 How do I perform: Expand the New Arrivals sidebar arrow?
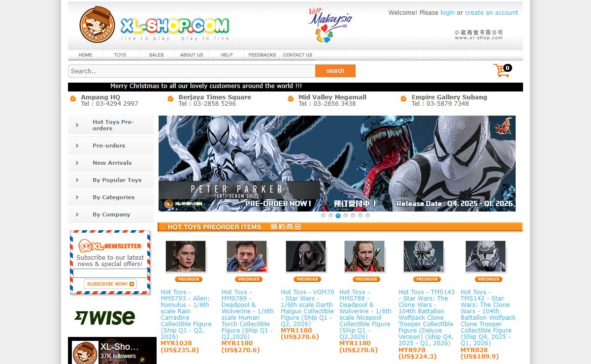coord(77,163)
